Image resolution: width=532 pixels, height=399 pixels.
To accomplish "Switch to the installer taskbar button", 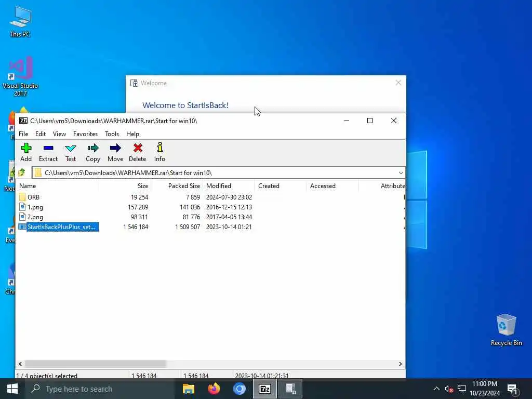I will click(290, 389).
